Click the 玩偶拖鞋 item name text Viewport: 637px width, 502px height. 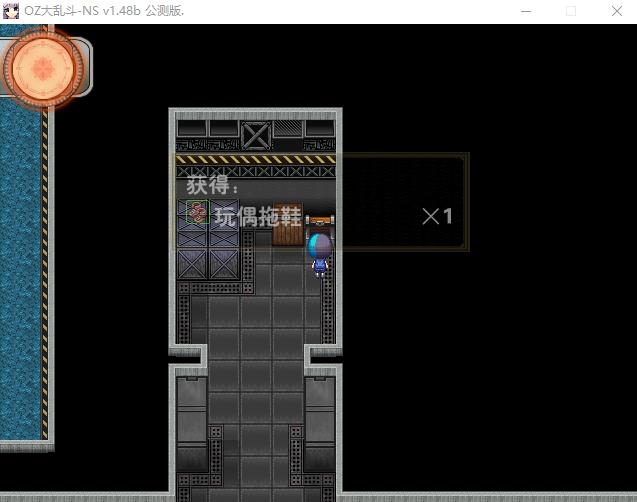258,216
